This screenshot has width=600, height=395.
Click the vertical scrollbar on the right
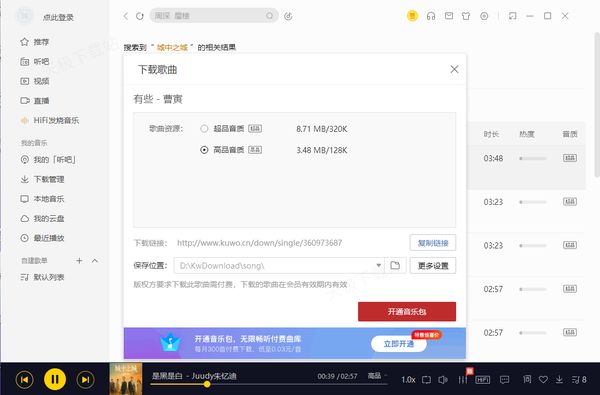(597, 105)
